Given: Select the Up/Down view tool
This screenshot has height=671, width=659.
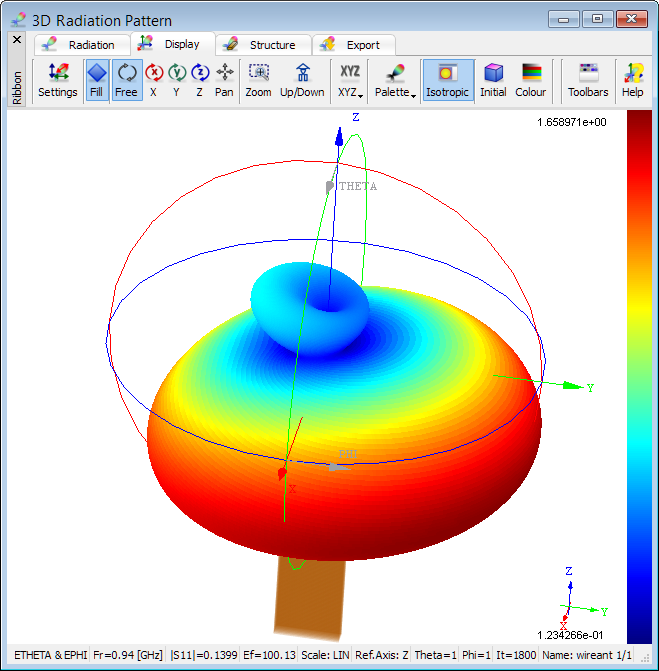Looking at the screenshot, I should tap(302, 81).
